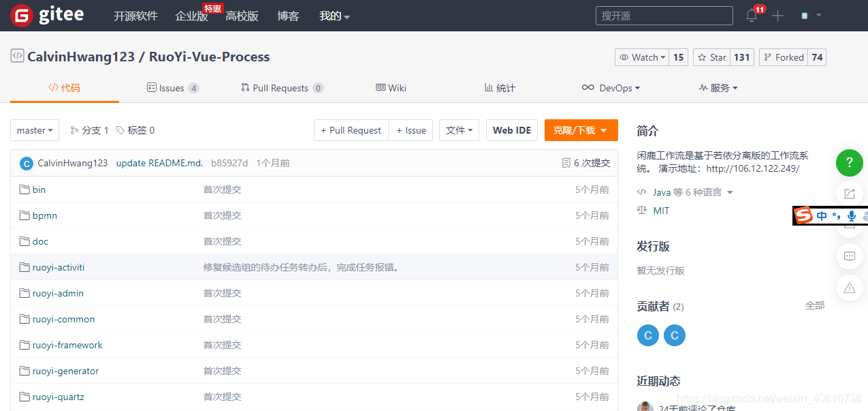
Task: Click the ruoyi-quartz folder icon
Action: 25,397
